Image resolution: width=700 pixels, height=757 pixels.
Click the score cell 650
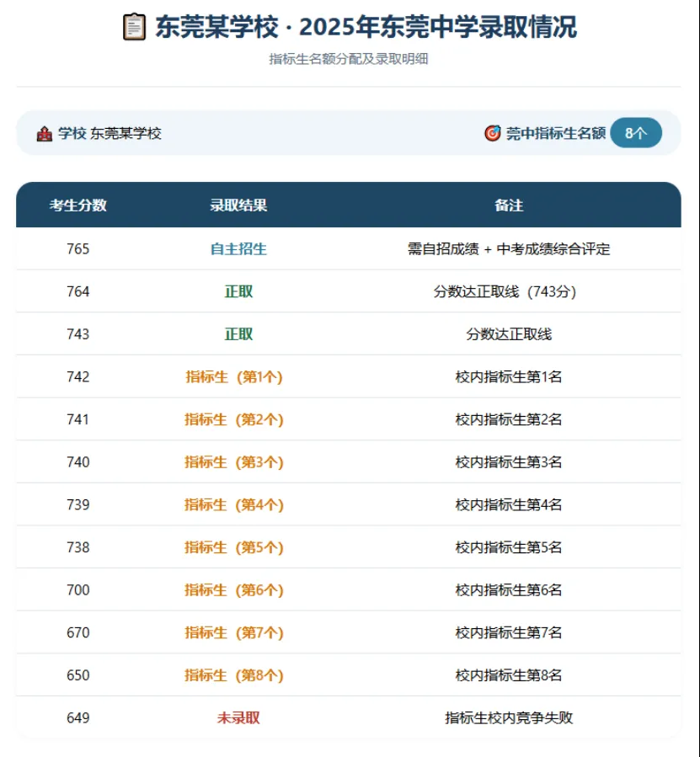click(77, 675)
